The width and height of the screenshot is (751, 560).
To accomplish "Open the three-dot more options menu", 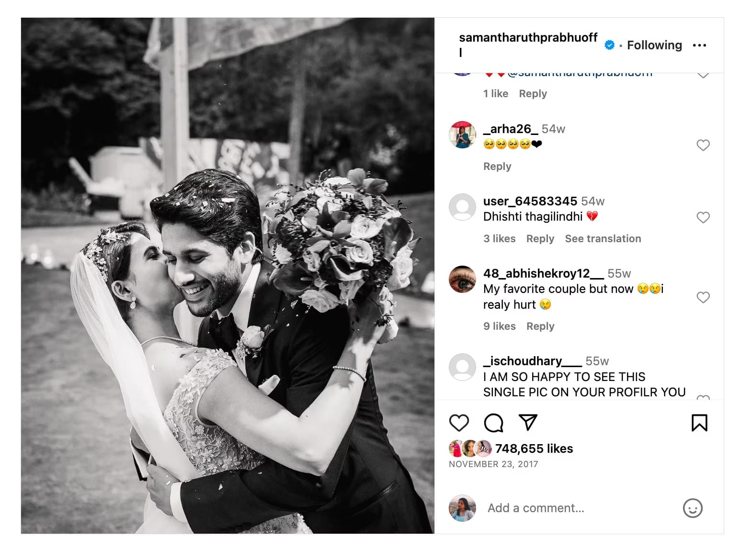I will point(699,45).
